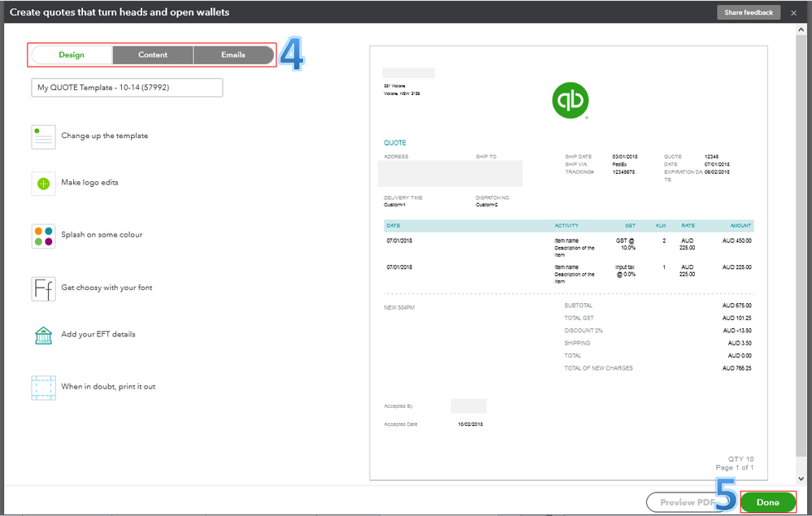Viewport: 812px width, 516px height.
Task: Click the Accepted By label
Action: point(398,406)
